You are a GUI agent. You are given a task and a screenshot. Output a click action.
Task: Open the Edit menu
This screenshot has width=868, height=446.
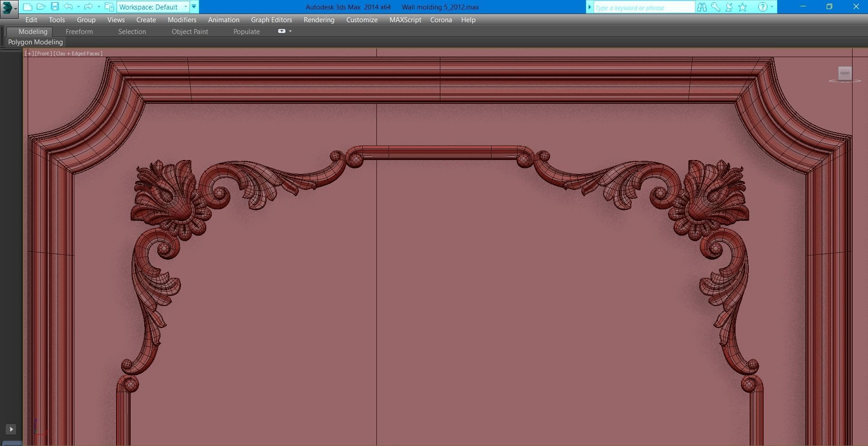pyautogui.click(x=31, y=20)
